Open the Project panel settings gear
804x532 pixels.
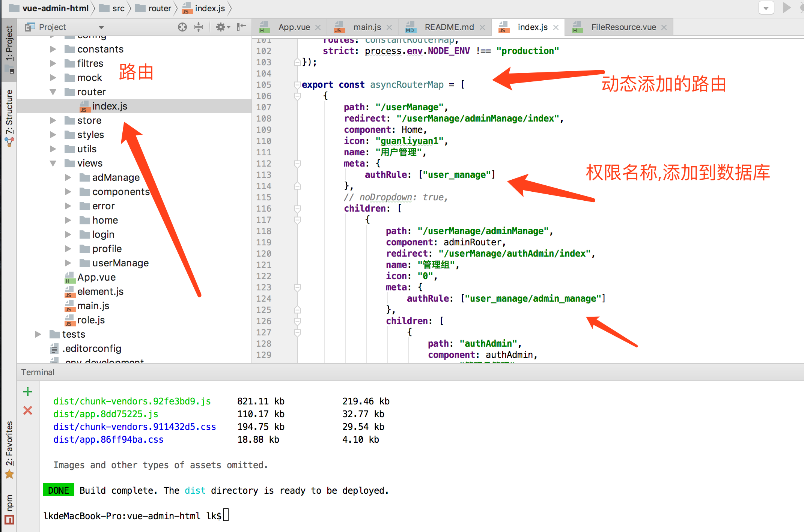coord(221,27)
